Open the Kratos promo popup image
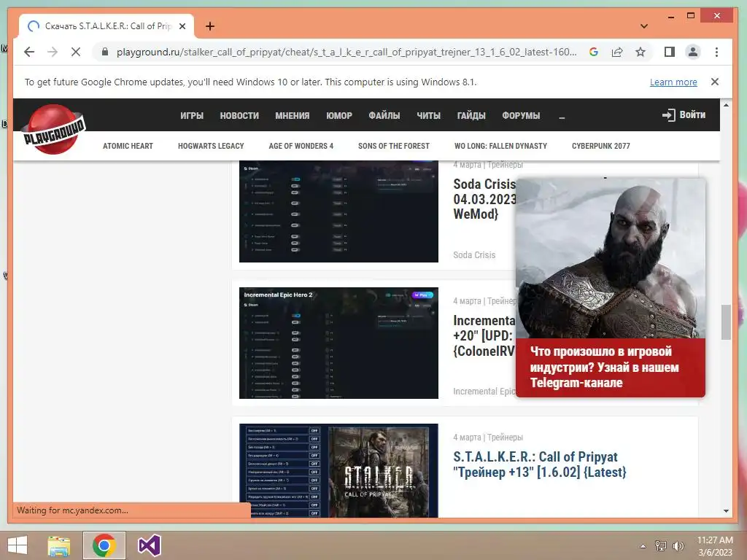Screen dimensions: 747x560 tap(611, 258)
